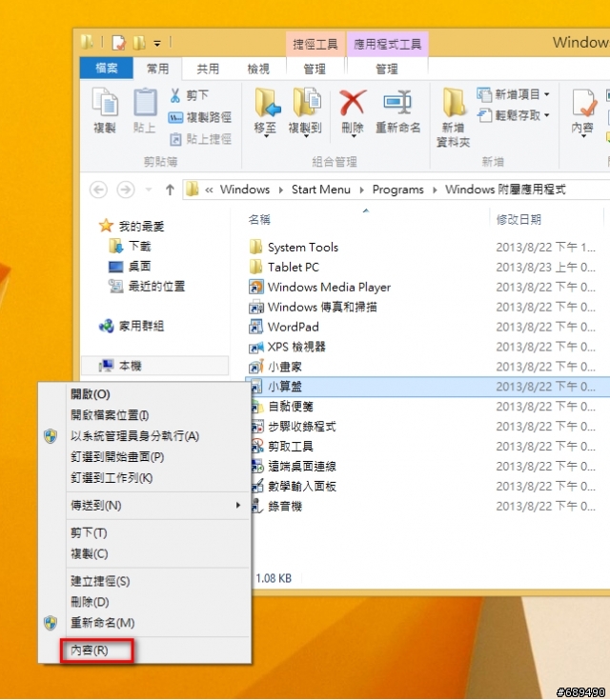Click the Up one level arrow
The height and width of the screenshot is (700, 610).
170,190
